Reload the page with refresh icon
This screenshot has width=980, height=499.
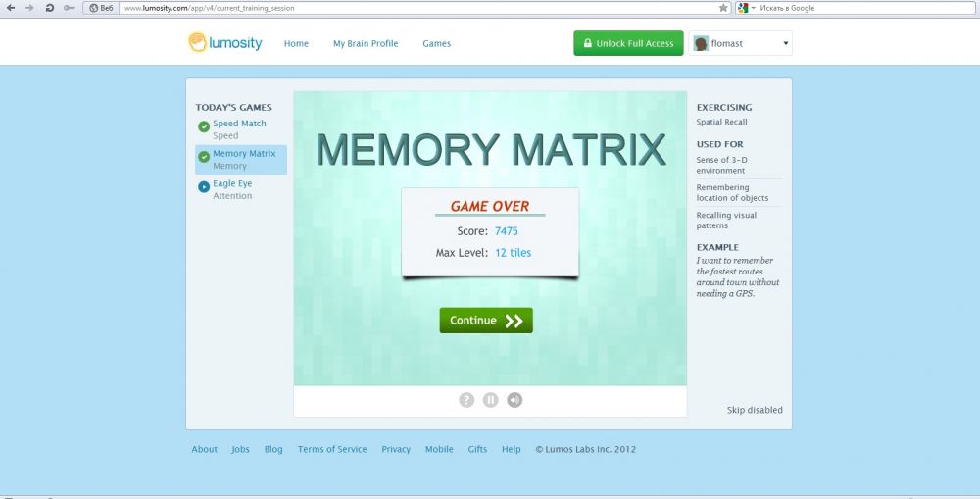point(50,8)
